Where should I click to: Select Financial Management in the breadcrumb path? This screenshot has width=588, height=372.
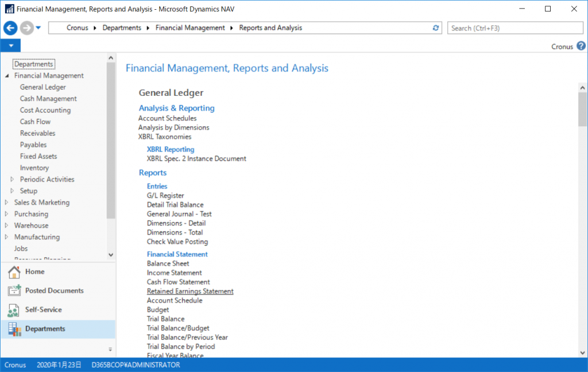tap(190, 28)
